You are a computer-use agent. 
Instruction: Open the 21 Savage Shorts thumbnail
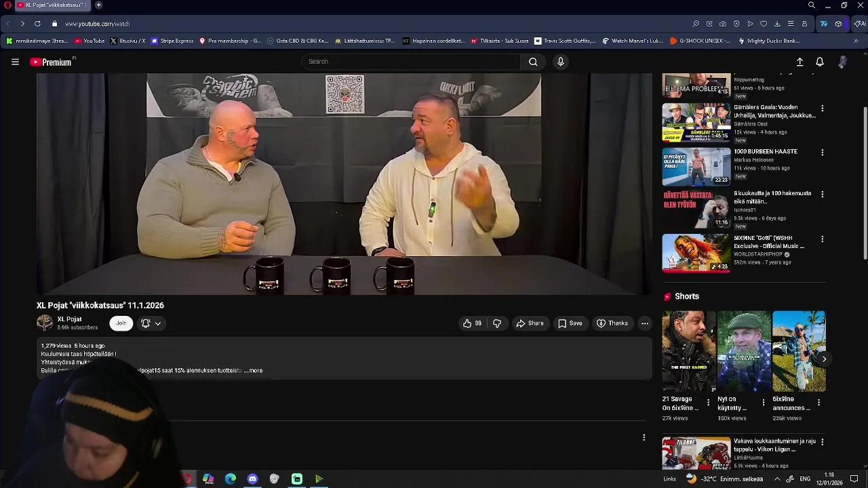point(688,351)
